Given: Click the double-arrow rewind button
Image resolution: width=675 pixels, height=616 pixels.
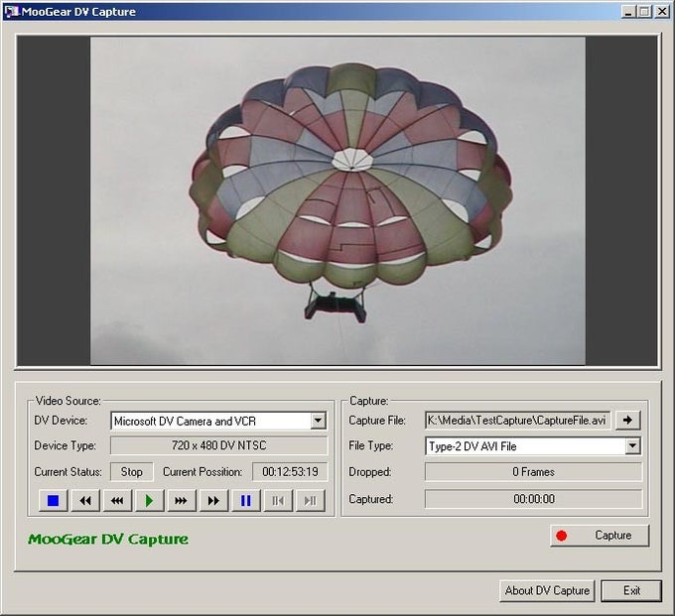Looking at the screenshot, I should [x=85, y=501].
